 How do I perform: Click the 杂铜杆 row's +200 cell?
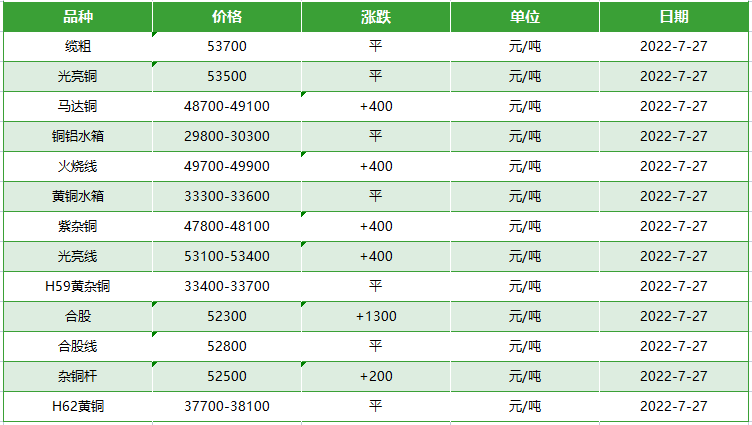click(x=376, y=376)
